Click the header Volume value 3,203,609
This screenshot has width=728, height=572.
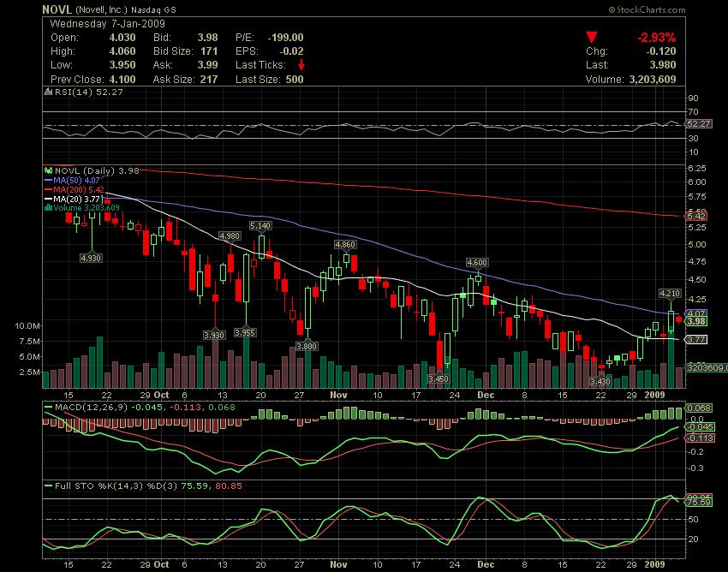pyautogui.click(x=653, y=80)
